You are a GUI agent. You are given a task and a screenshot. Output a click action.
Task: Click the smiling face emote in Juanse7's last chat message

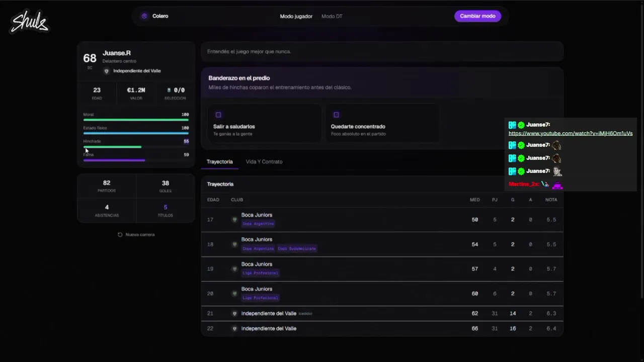tap(556, 171)
